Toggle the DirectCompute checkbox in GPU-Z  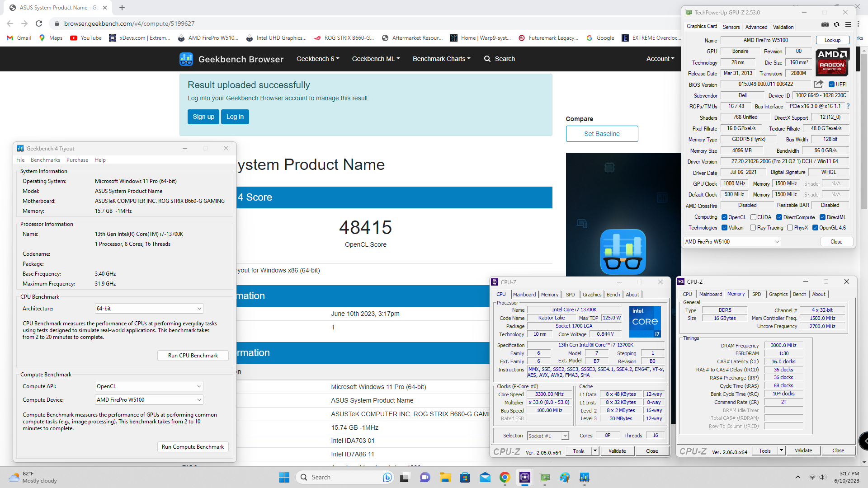coord(779,217)
